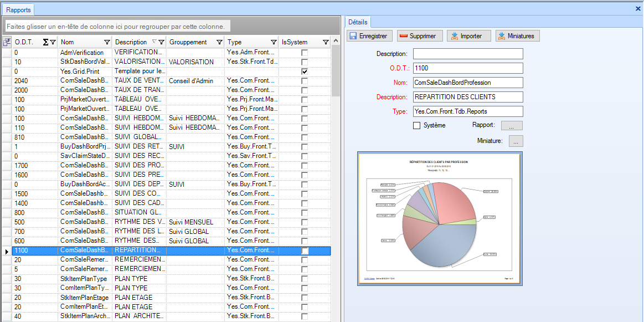Click the Enregistrer save button
644x322 pixels.
pyautogui.click(x=370, y=36)
